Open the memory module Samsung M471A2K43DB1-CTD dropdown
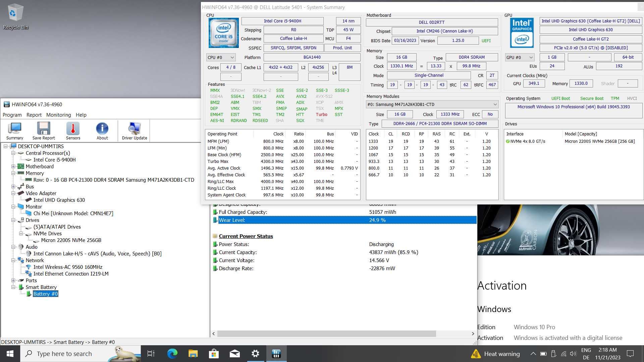Image resolution: width=644 pixels, height=362 pixels. coord(432,104)
